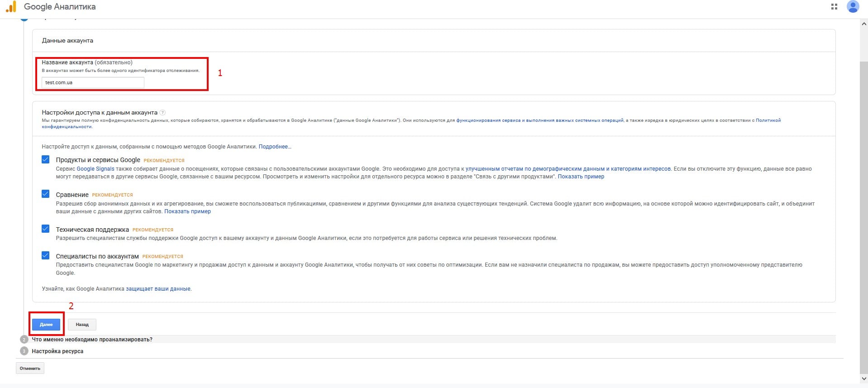Open the user account avatar menu
This screenshot has height=388, width=868.
(853, 7)
